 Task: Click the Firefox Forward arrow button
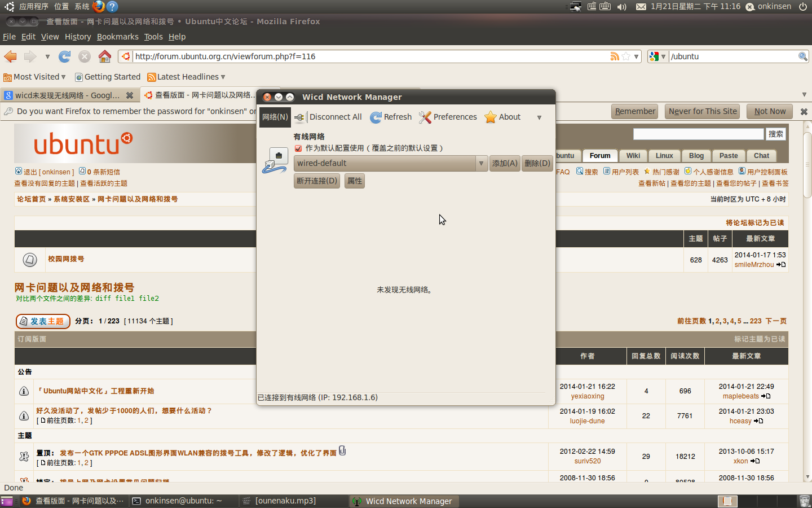pos(30,56)
